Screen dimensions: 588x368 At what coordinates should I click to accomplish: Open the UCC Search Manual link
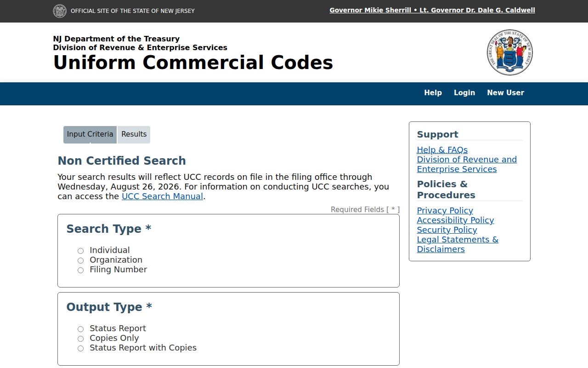point(162,196)
